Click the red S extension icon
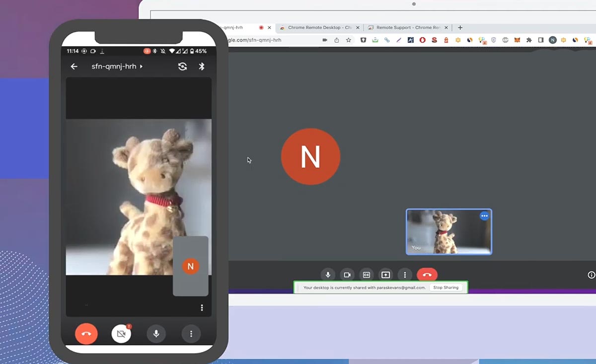Screen dimensions: 596x364 [x=435, y=40]
